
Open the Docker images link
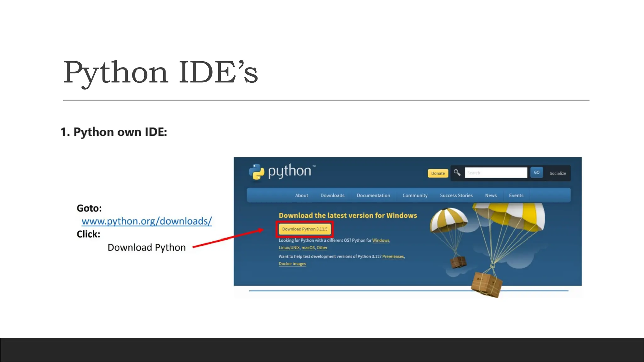[292, 264]
